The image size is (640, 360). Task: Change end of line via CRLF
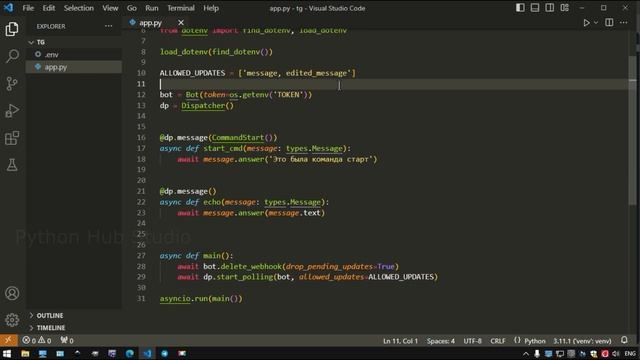tap(498, 341)
